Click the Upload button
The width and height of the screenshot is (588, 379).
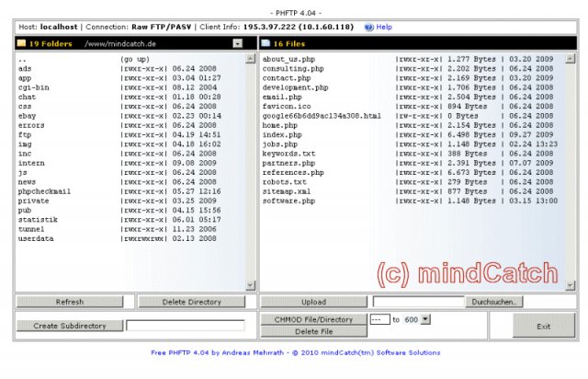pyautogui.click(x=313, y=302)
